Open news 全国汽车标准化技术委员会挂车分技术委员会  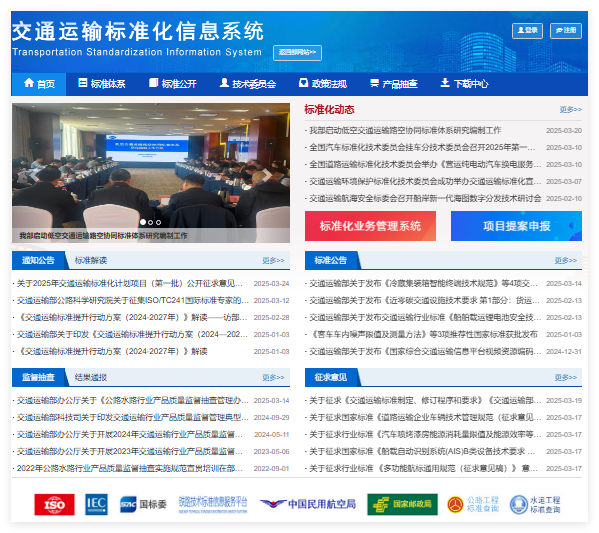point(422,147)
